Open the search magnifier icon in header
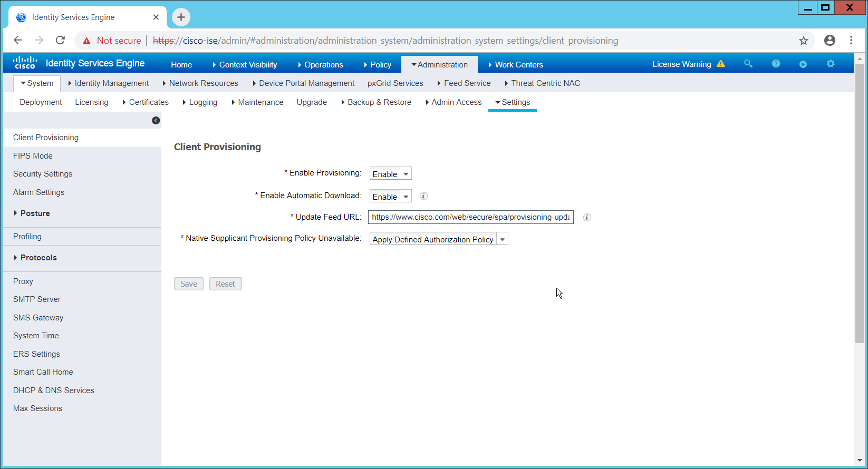 point(748,64)
